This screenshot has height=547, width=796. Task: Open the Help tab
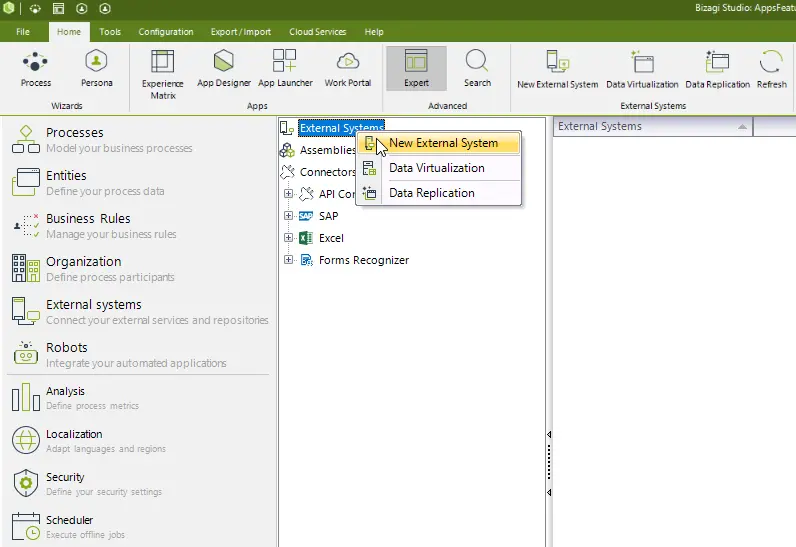tap(374, 31)
